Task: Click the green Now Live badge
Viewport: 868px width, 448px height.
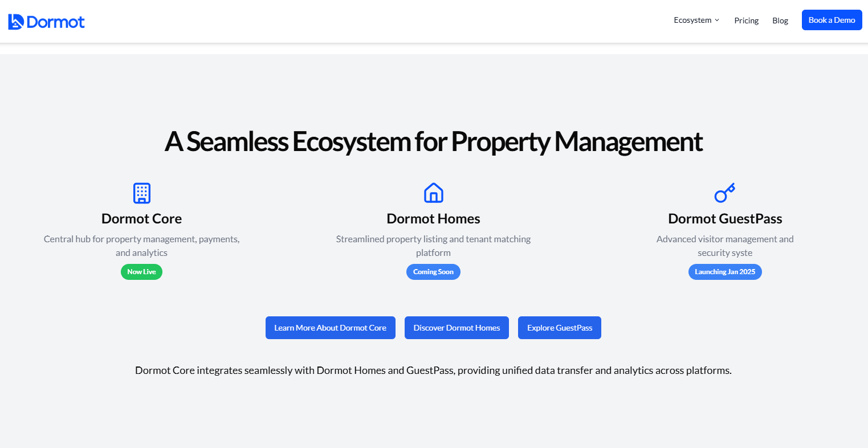Action: (141, 272)
